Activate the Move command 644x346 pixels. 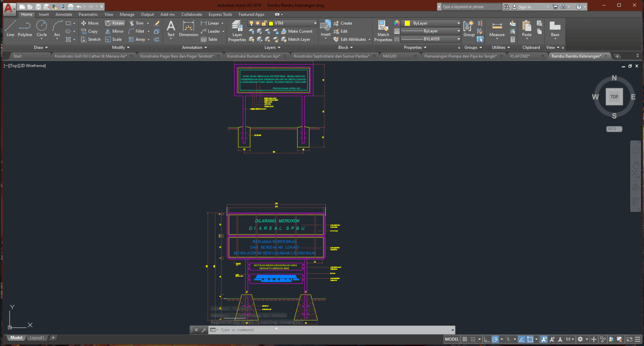coord(90,23)
